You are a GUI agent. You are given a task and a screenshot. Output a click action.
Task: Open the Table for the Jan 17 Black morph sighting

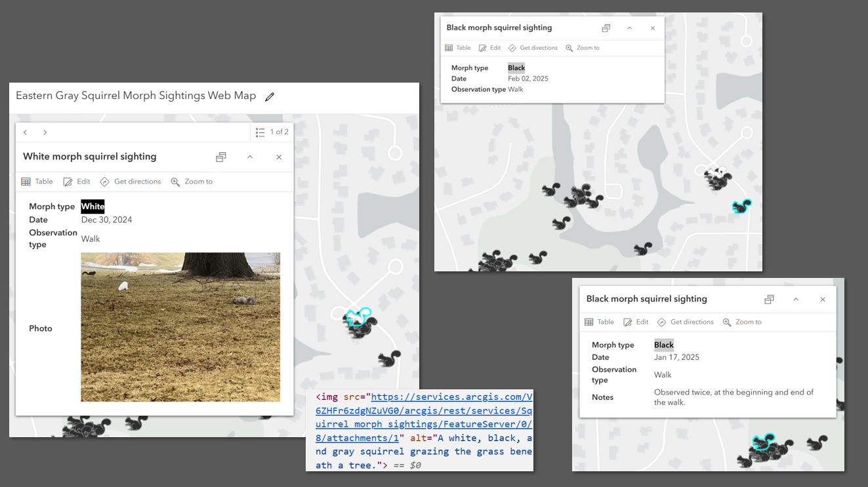[x=599, y=321]
